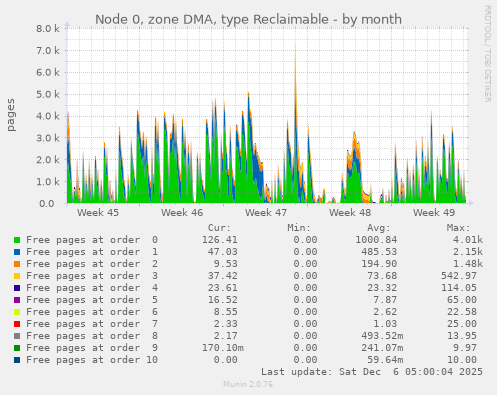Viewport: 497px width, 395px height.
Task: Click the 'Week 47' axis label
Action: point(266,212)
